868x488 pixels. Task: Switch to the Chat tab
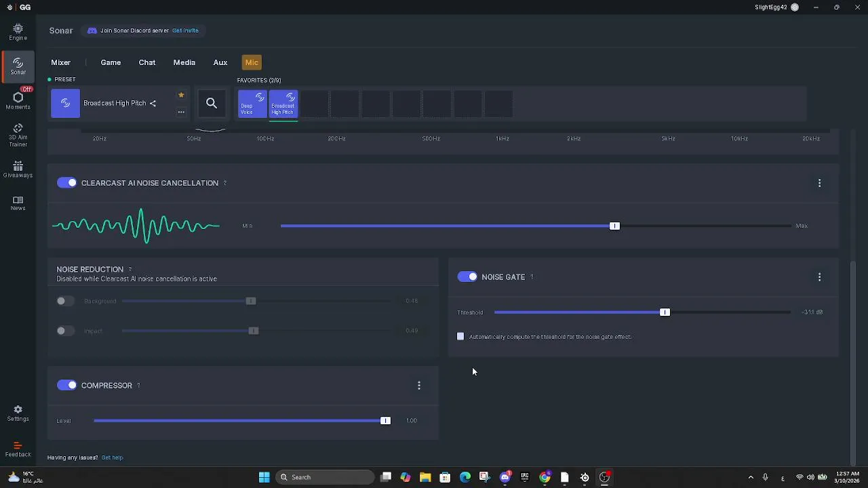pos(147,62)
